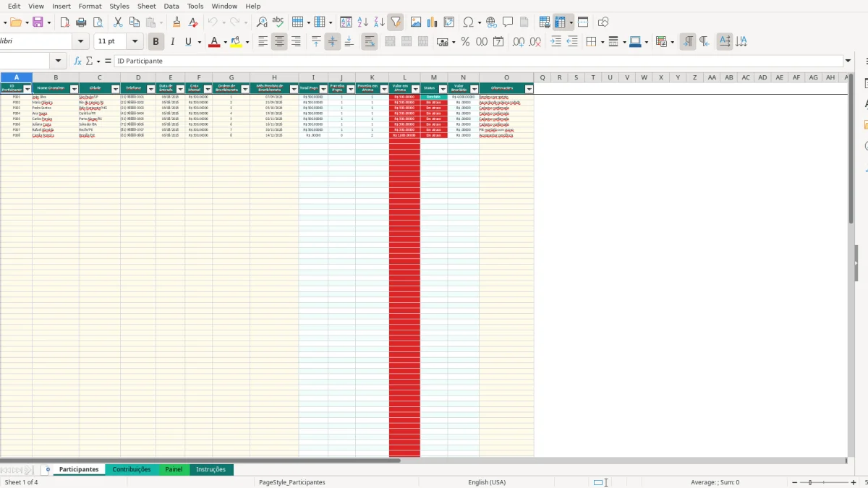Click the Cut scissors icon
Viewport: 868px width, 488px height.
tap(118, 22)
